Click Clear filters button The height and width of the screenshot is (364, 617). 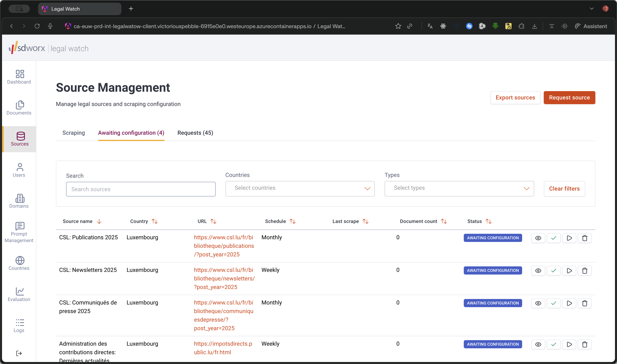click(564, 189)
